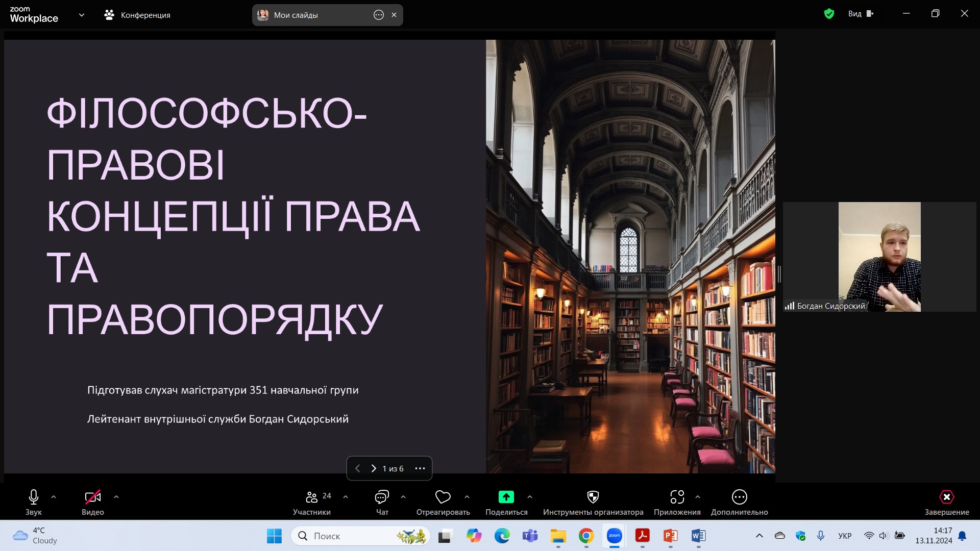The width and height of the screenshot is (980, 551).
Task: Open Zoom Workplace dropdown chevron
Action: (x=82, y=15)
